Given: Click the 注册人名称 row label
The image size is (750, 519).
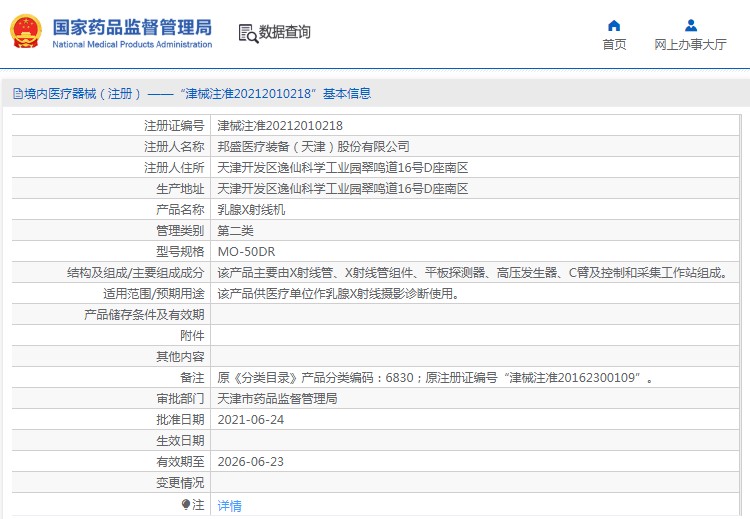Looking at the screenshot, I should point(174,147).
